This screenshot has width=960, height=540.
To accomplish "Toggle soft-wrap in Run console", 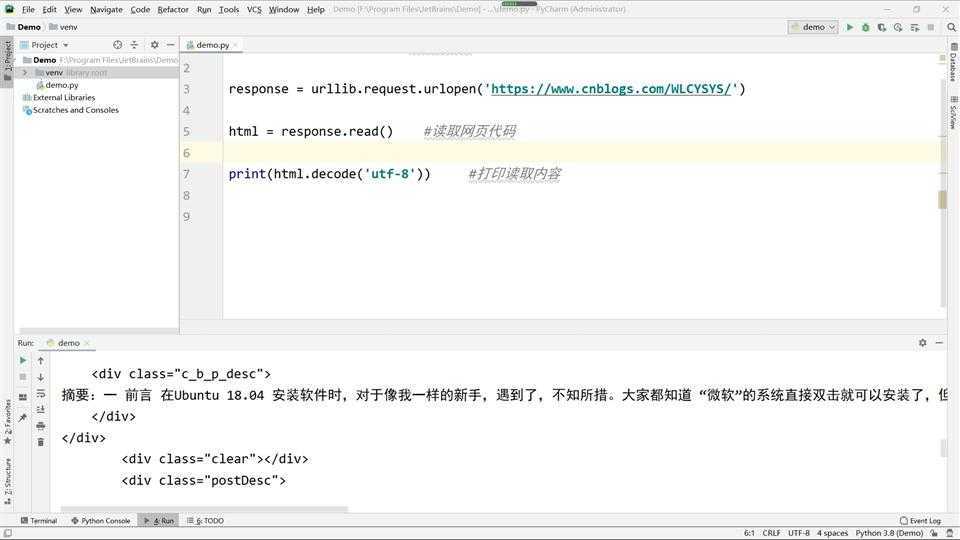I will point(40,393).
